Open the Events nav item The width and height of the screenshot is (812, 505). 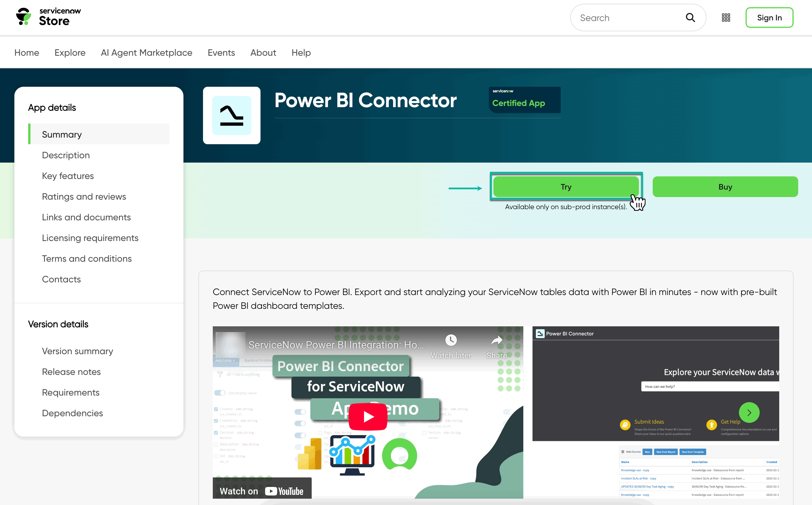[221, 53]
